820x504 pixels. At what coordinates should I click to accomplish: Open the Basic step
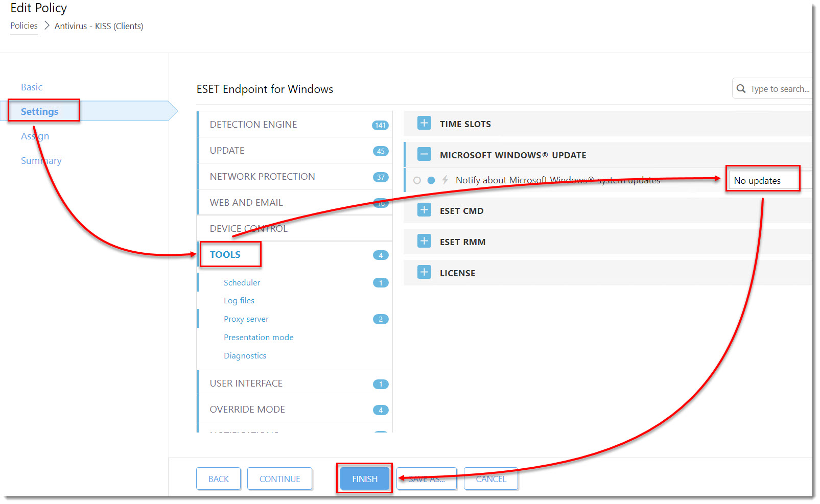(x=32, y=87)
